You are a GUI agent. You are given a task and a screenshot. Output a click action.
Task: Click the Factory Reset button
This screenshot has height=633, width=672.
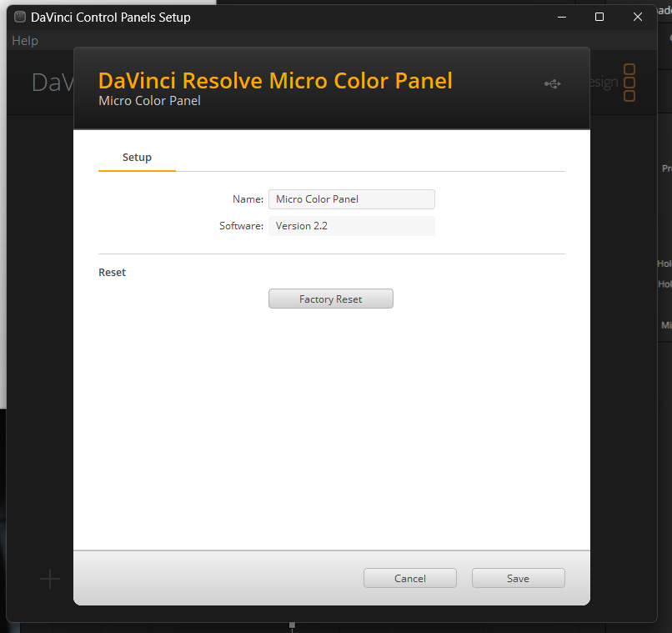[x=330, y=299]
